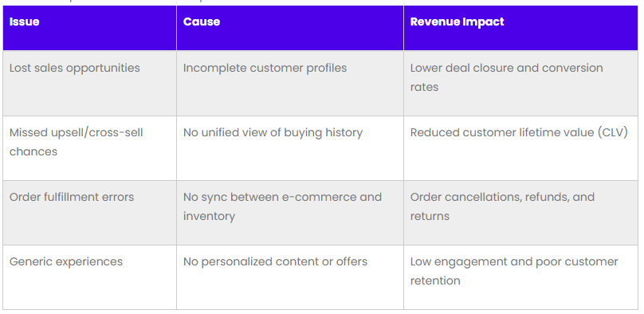Click the Cause column header

point(290,28)
